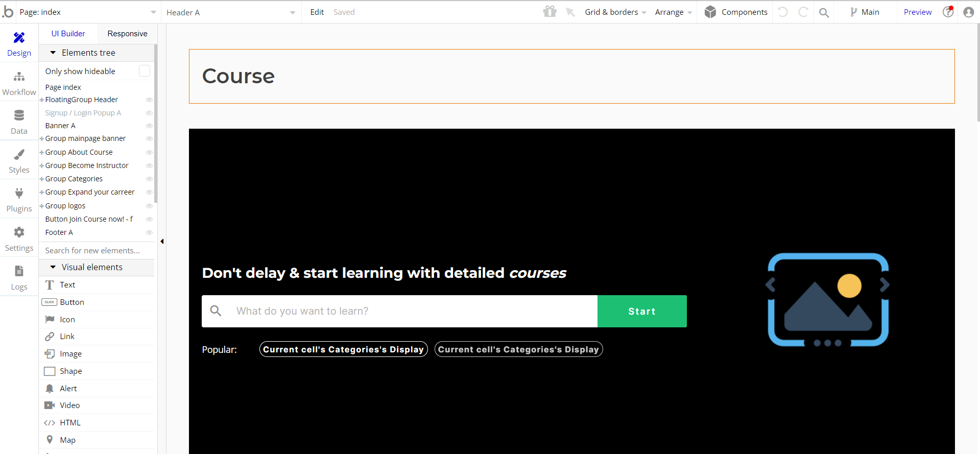Screen dimensions: 980x454
Task: Select the Course heading text on canvas
Action: (x=238, y=76)
